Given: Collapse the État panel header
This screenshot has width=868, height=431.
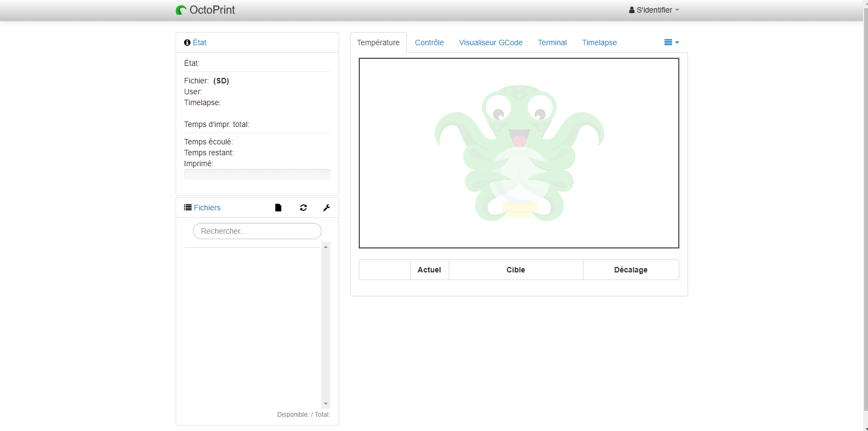Looking at the screenshot, I should pyautogui.click(x=200, y=43).
